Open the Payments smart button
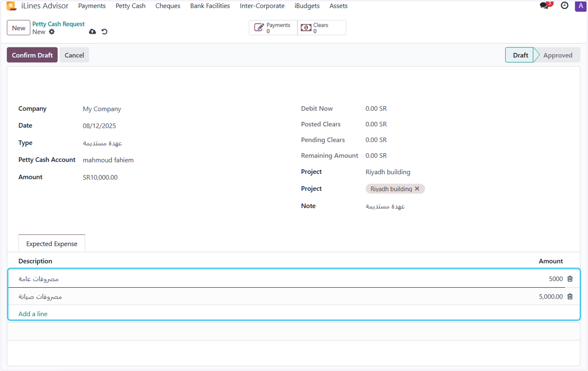This screenshot has width=588, height=371. pyautogui.click(x=273, y=28)
